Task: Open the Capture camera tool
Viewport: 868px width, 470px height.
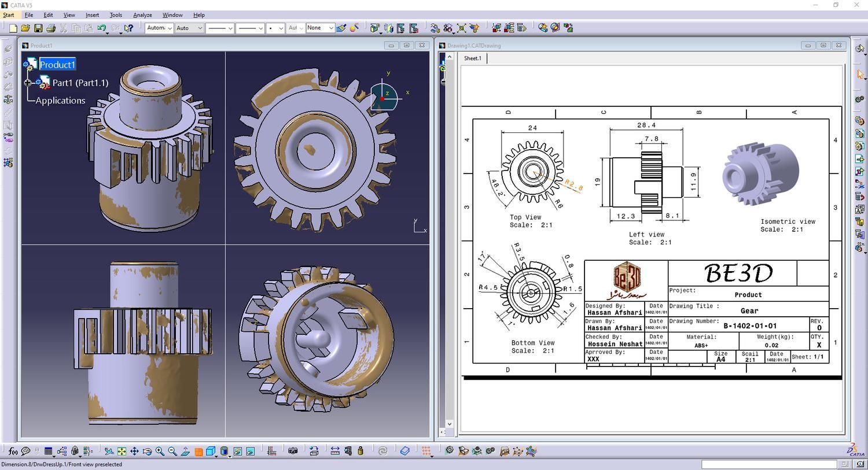Action: tap(293, 451)
